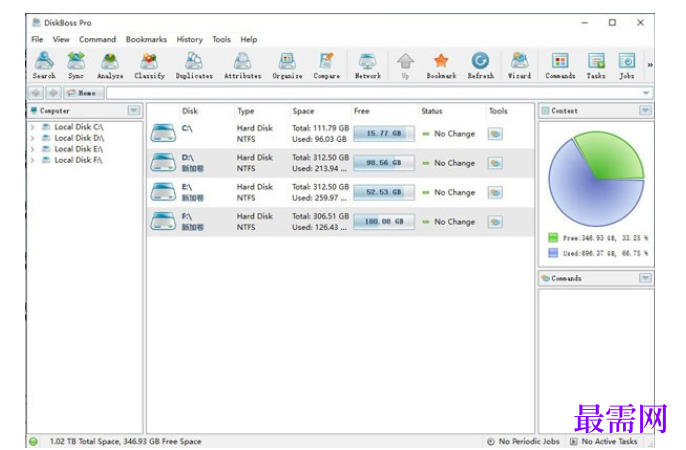Launch the Organize tool
The width and height of the screenshot is (686, 450).
(x=287, y=65)
